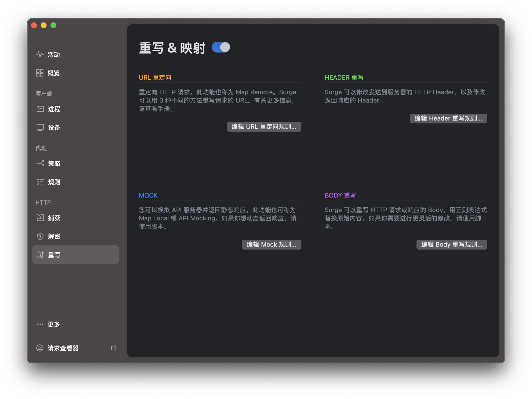Toggle the 重写 & 映射 switch off
This screenshot has width=532, height=399.
point(221,47)
